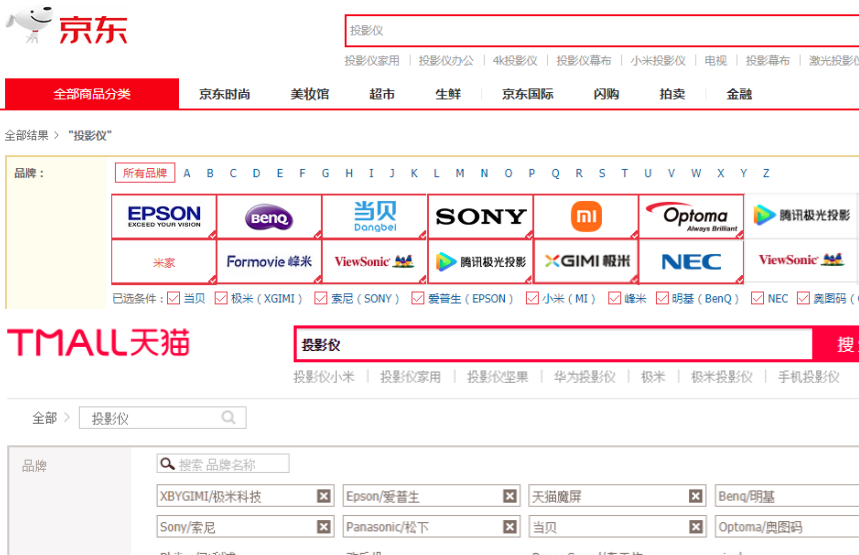Focus the JD search box with 投影仪
This screenshot has width=859, height=555.
(x=602, y=31)
